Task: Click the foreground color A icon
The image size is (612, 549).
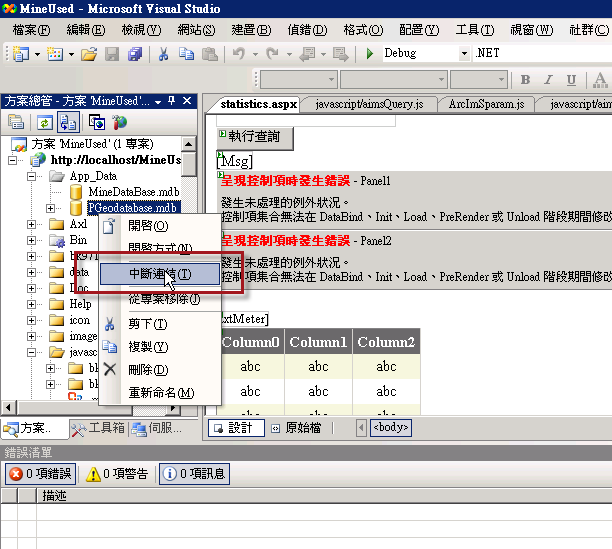Action: tap(600, 80)
